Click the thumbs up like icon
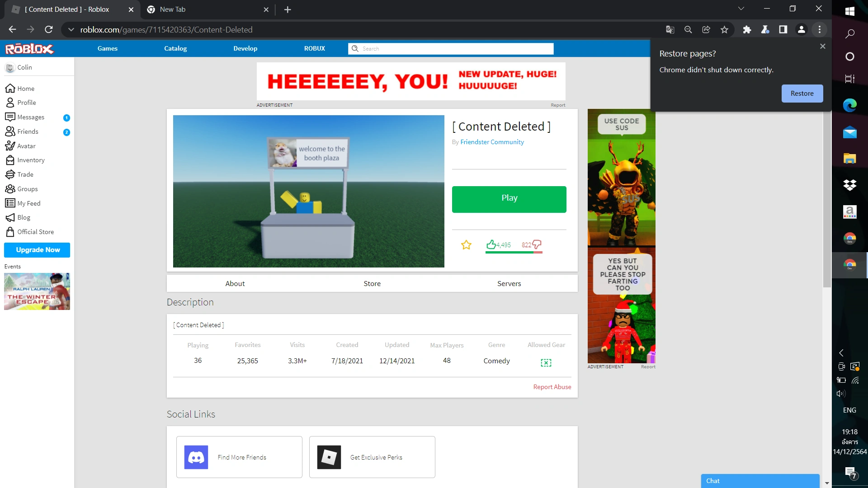 click(x=491, y=244)
